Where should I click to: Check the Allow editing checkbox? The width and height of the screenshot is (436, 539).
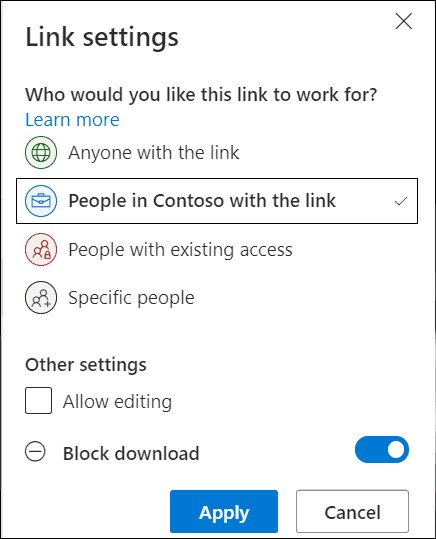tap(39, 400)
